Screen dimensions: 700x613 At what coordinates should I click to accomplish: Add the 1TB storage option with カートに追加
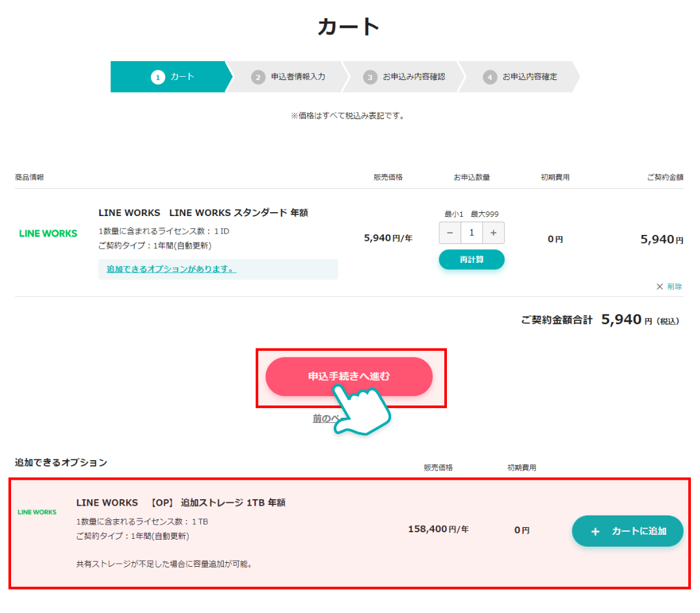[627, 531]
